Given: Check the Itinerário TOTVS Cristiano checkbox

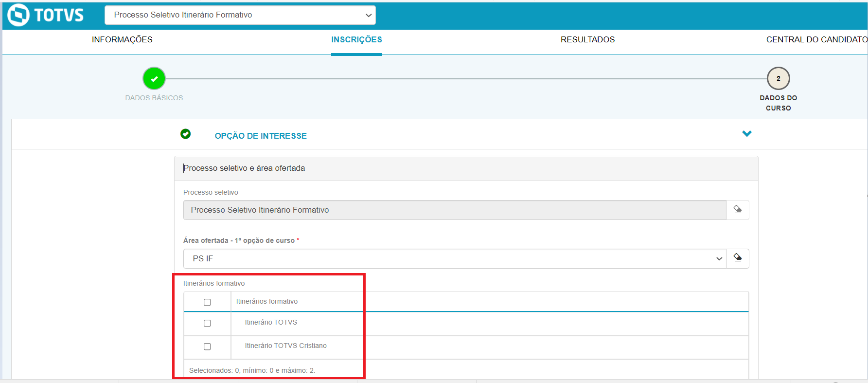Looking at the screenshot, I should [x=207, y=347].
